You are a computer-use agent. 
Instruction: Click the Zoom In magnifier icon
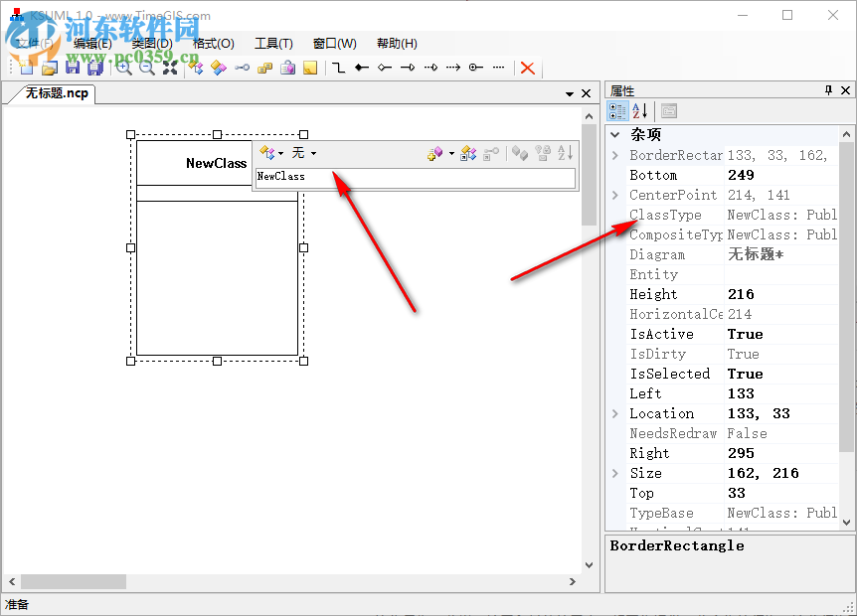[123, 68]
